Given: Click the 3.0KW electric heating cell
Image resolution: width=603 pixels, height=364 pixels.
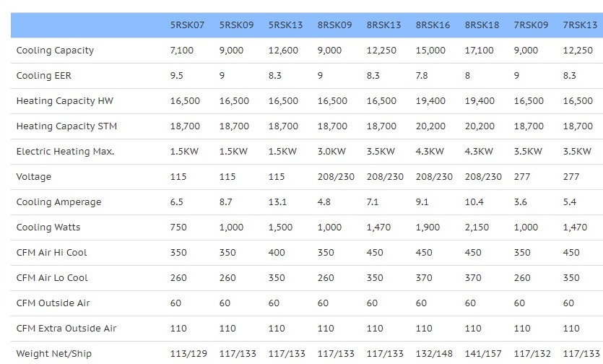Looking at the screenshot, I should coord(331,152).
